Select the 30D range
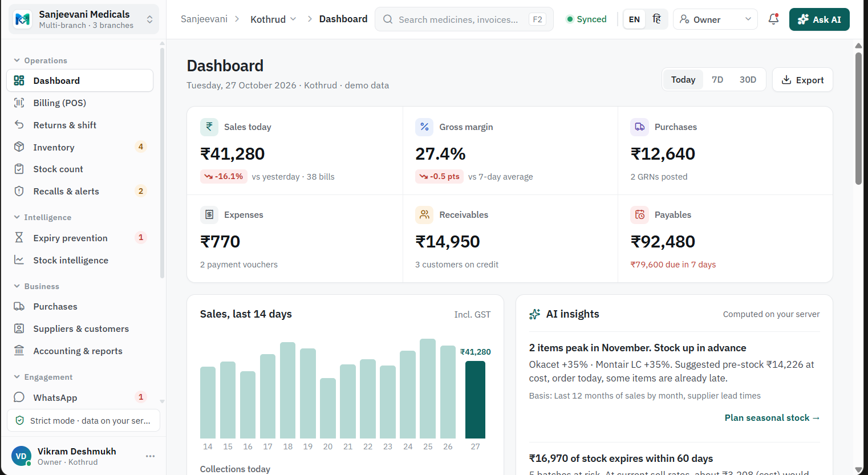This screenshot has width=868, height=475. pyautogui.click(x=748, y=80)
